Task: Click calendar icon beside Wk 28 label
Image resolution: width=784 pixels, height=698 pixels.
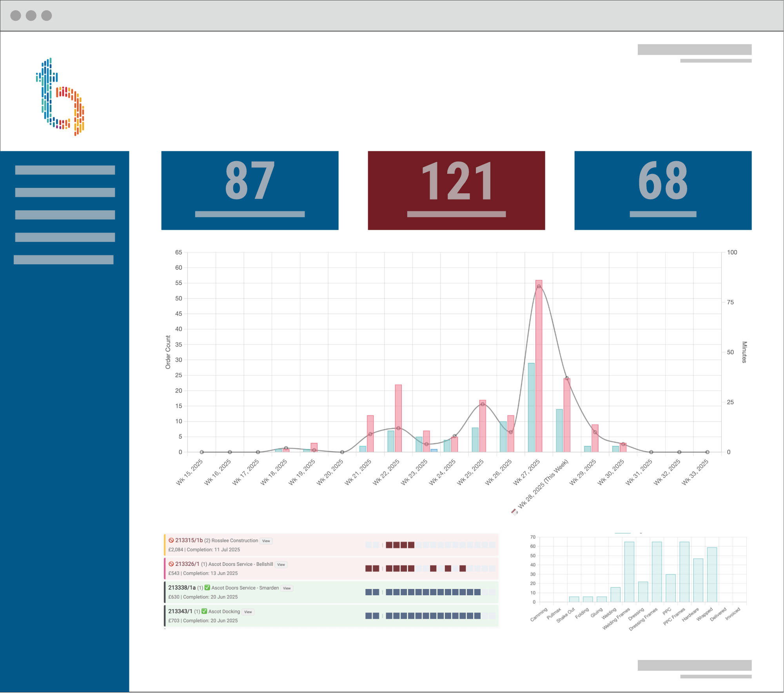Action: (514, 511)
